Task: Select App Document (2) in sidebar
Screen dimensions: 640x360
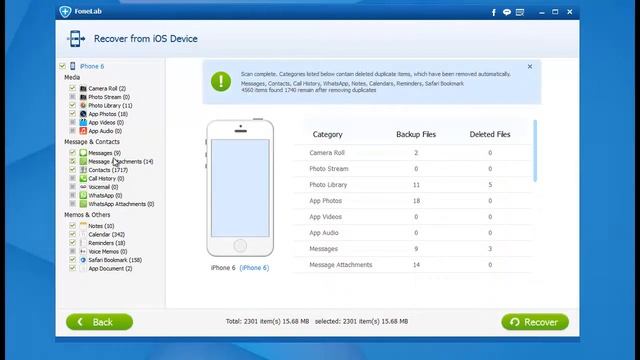Action: [x=110, y=269]
